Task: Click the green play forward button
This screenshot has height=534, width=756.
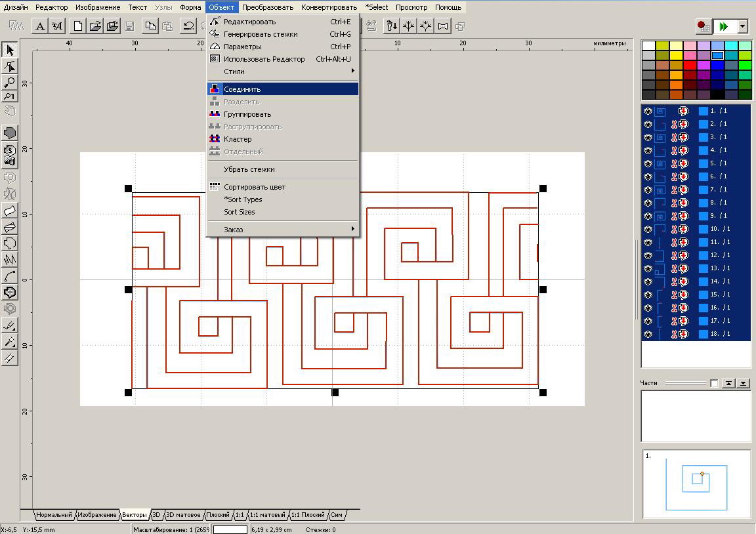Action: click(x=724, y=26)
